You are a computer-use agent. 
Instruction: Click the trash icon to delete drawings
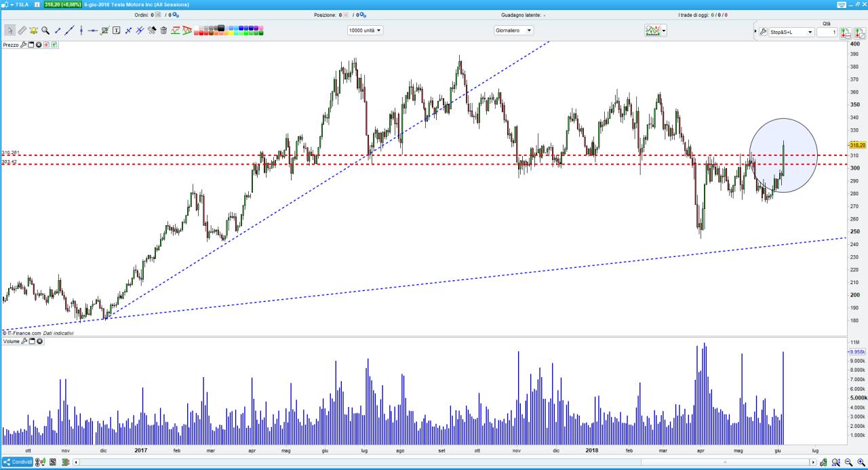[x=163, y=31]
